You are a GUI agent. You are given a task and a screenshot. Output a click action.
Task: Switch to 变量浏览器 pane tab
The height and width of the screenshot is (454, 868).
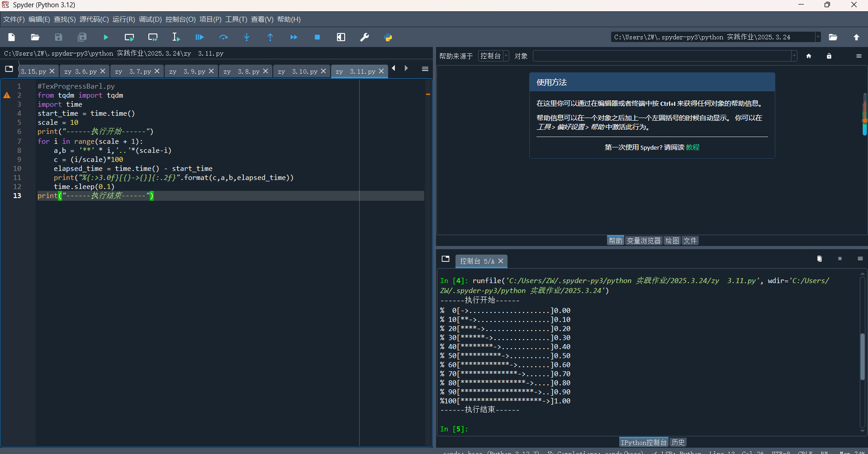tap(644, 241)
